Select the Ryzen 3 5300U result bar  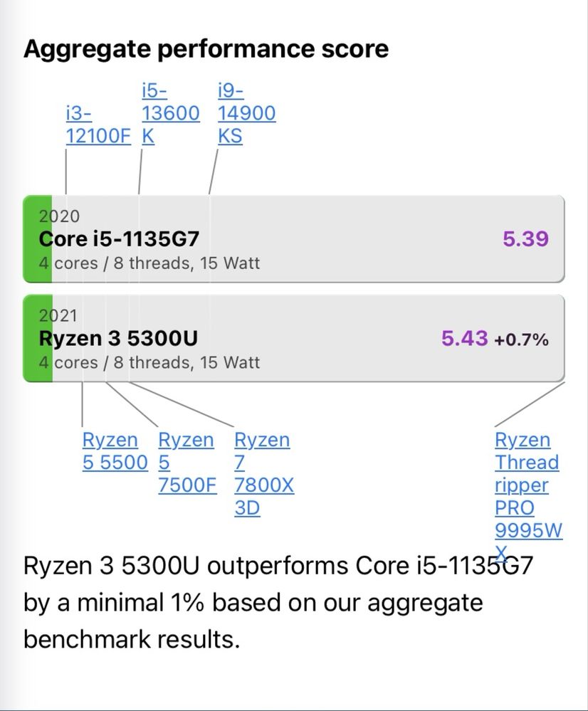coord(294,338)
